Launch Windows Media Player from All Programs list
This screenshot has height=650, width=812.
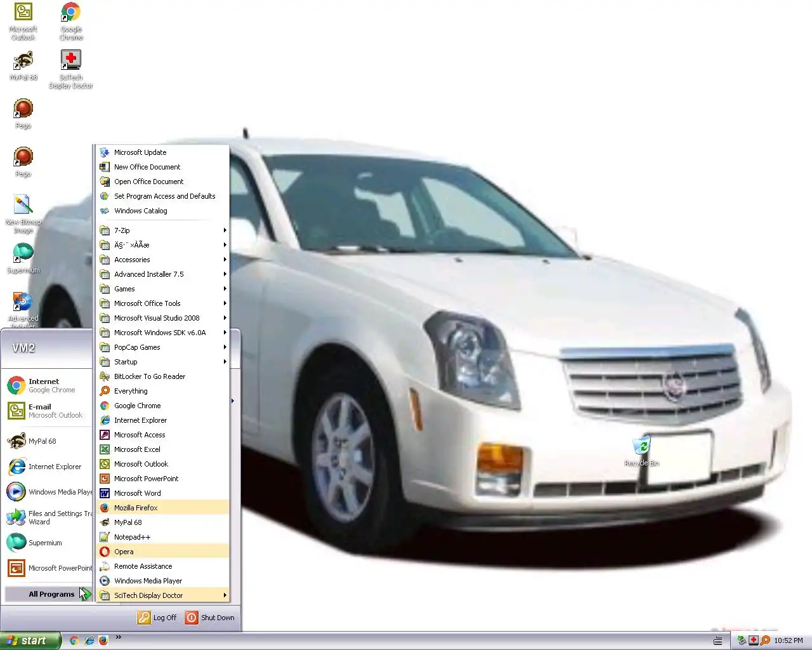tap(162, 581)
